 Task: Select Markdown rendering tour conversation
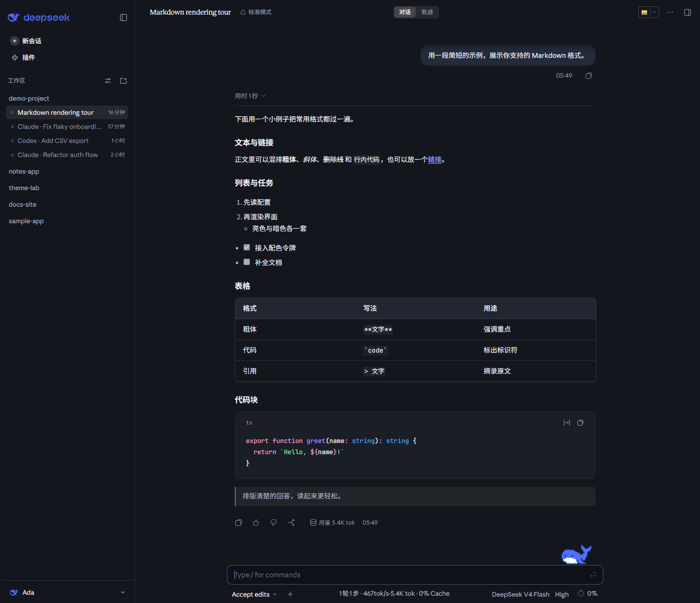click(x=67, y=112)
